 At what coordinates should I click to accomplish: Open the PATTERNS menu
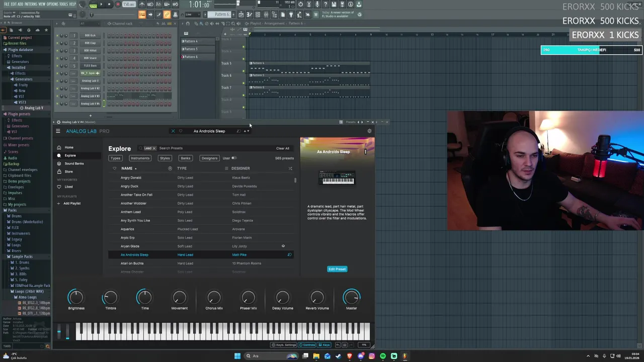(x=31, y=4)
